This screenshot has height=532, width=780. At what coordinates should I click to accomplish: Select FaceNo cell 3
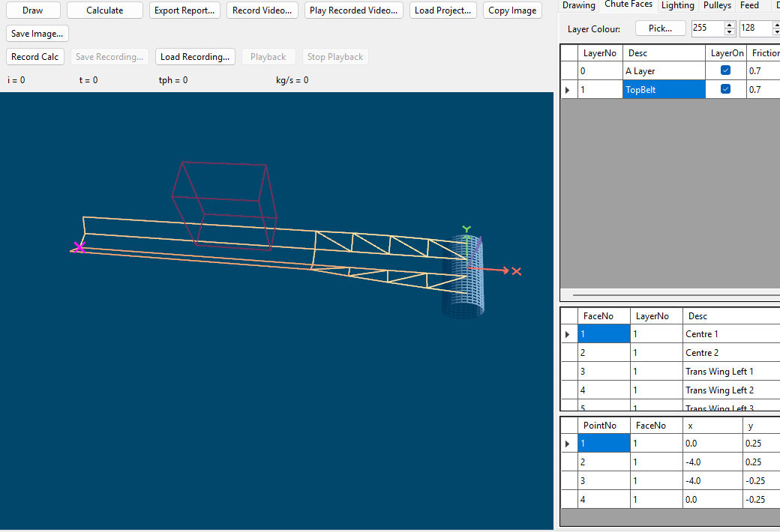point(604,372)
